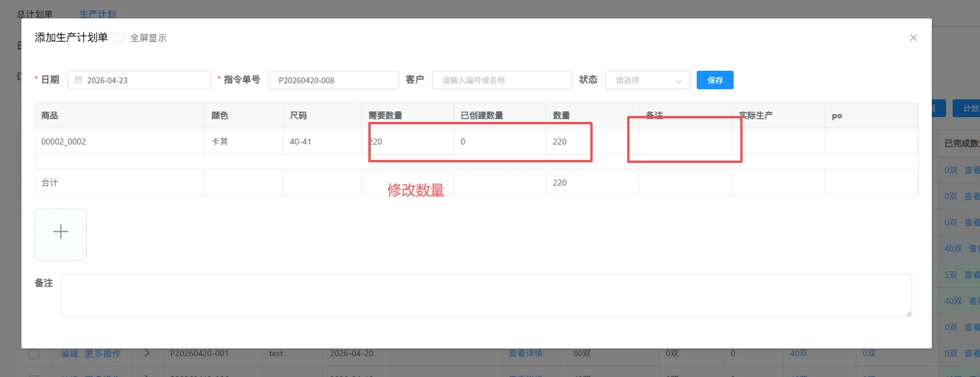Click the 商品 cell 00002_0002
Image resolution: width=980 pixels, height=377 pixels.
point(119,142)
